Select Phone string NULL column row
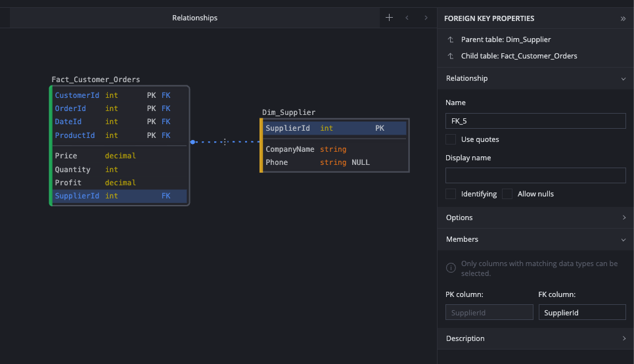 click(x=335, y=162)
